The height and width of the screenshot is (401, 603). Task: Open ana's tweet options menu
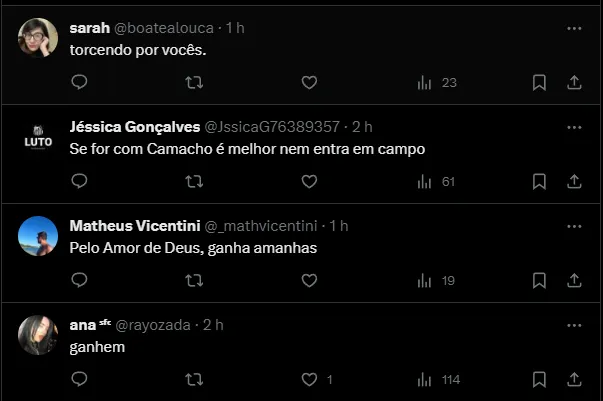click(574, 326)
